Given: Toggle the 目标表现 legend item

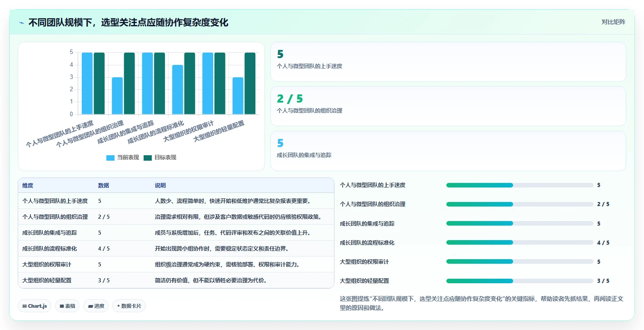Looking at the screenshot, I should pyautogui.click(x=160, y=158).
